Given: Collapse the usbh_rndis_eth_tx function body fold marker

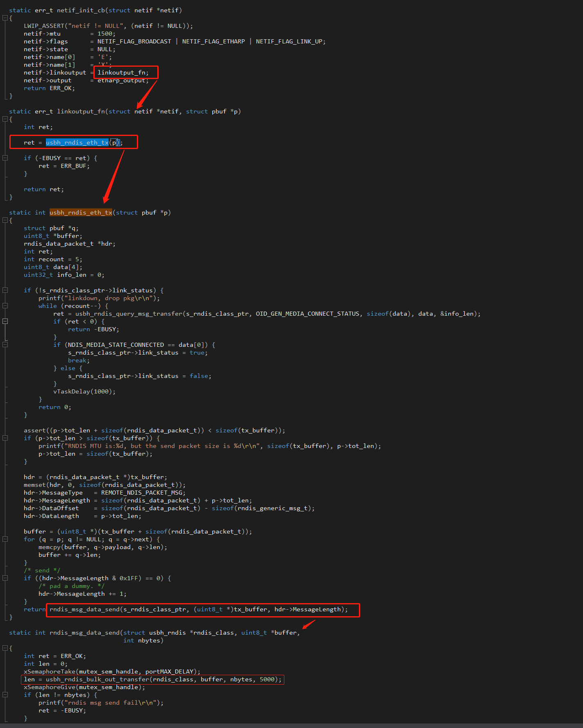Looking at the screenshot, I should point(5,220).
